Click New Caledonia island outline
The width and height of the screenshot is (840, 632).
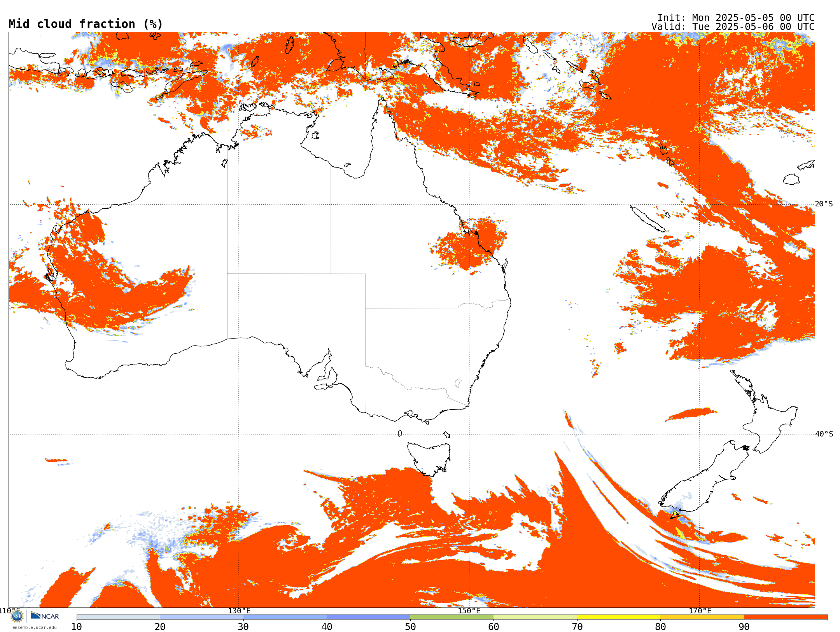tap(647, 219)
